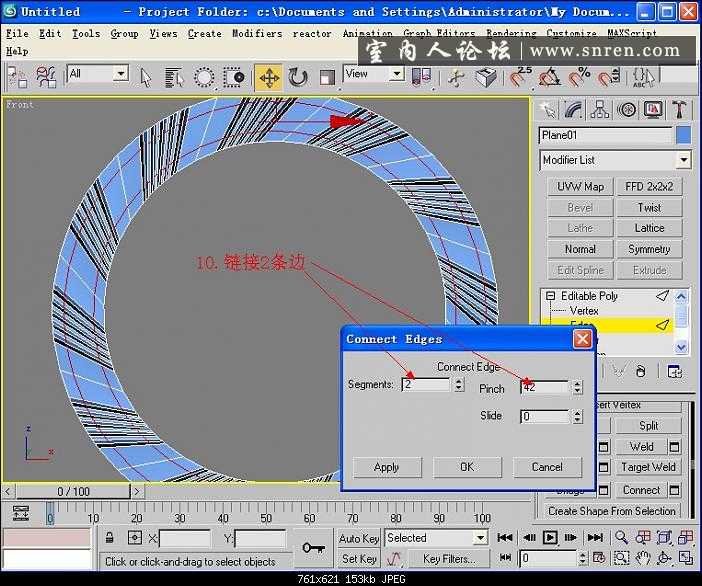Open the Create menu
702x586 pixels.
click(204, 33)
